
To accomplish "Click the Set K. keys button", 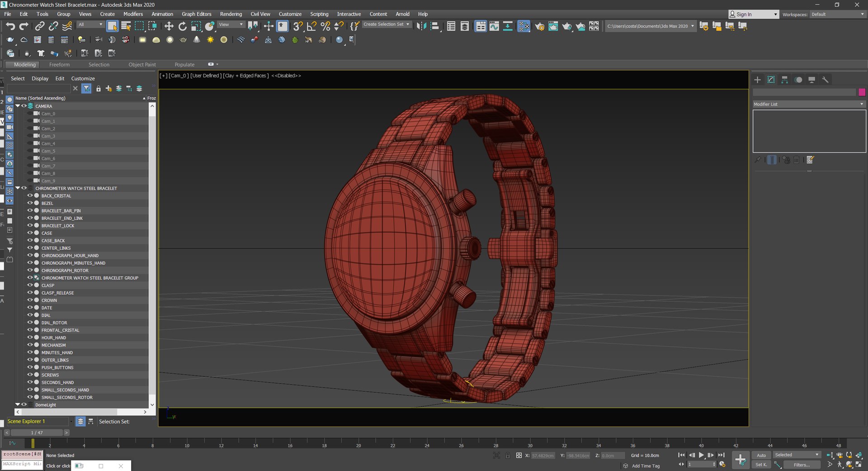I will point(761,465).
